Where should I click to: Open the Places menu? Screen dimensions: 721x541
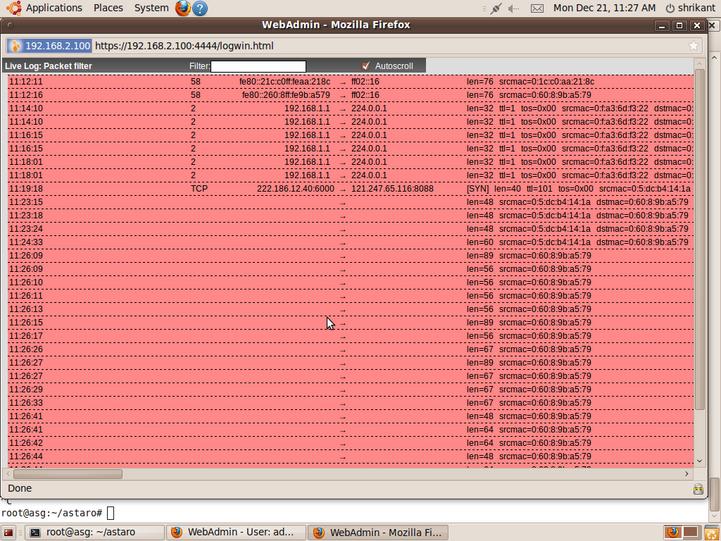coord(108,8)
